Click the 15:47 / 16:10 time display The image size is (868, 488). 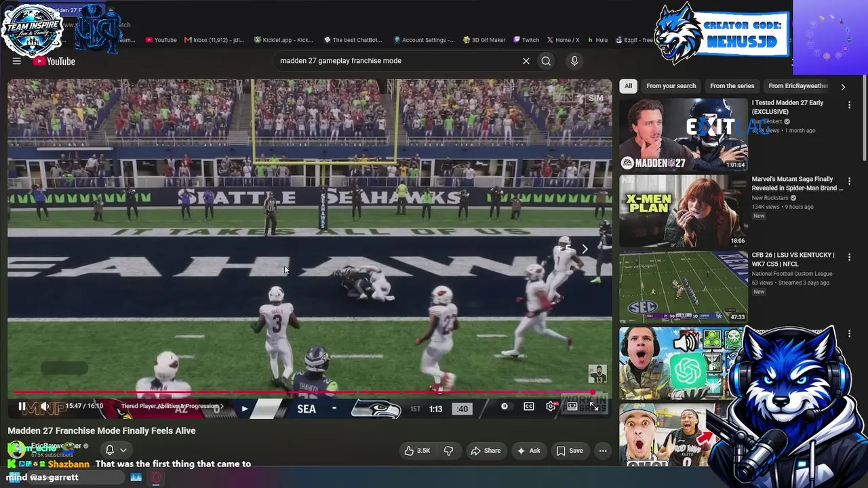(x=84, y=407)
